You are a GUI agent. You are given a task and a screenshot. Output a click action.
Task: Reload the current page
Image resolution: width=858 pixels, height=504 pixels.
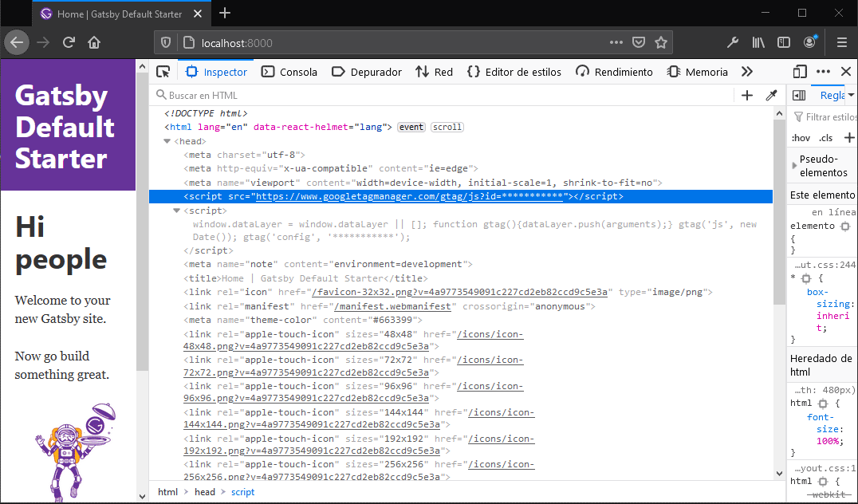(x=69, y=43)
